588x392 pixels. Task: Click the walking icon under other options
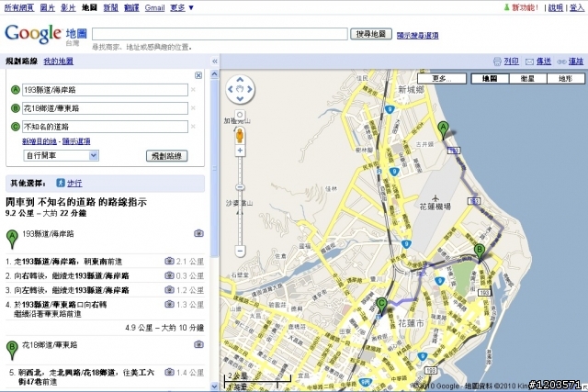click(61, 183)
